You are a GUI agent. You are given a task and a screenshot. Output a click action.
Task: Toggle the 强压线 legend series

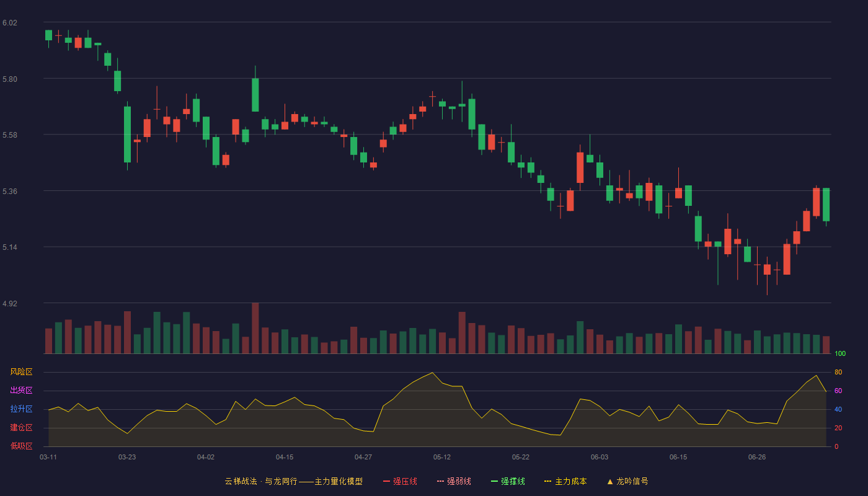400,481
